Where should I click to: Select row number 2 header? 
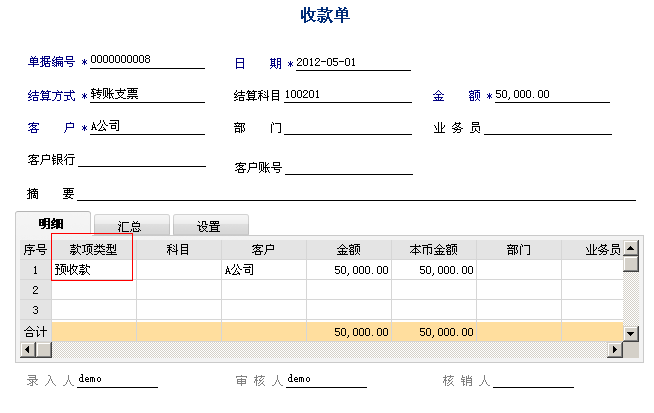pos(36,290)
